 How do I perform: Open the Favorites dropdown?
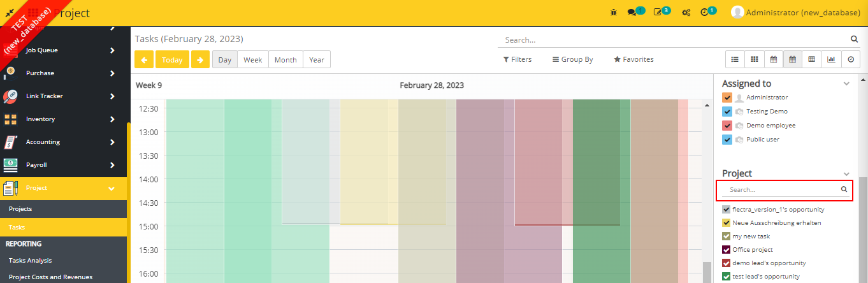coord(634,59)
